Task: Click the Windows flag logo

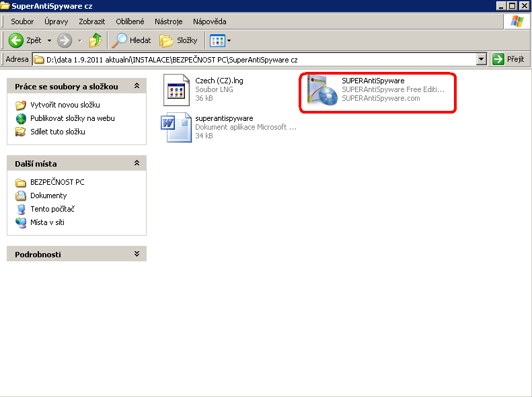Action: pos(517,21)
